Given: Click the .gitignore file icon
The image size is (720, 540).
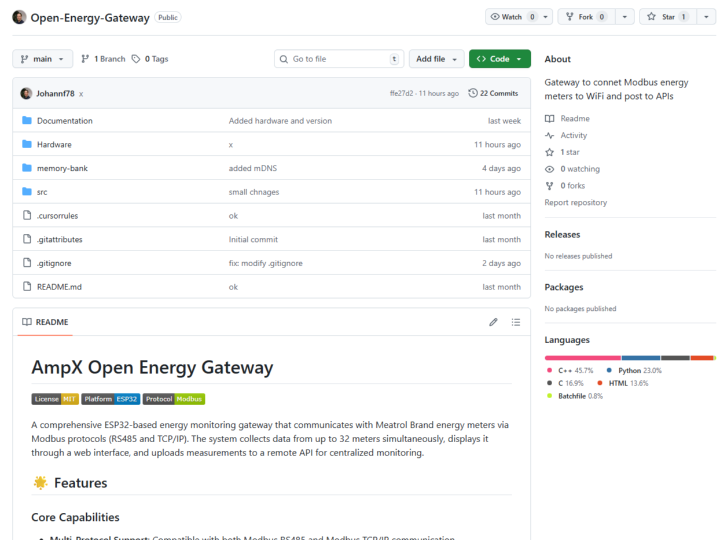Looking at the screenshot, I should pyautogui.click(x=27, y=263).
